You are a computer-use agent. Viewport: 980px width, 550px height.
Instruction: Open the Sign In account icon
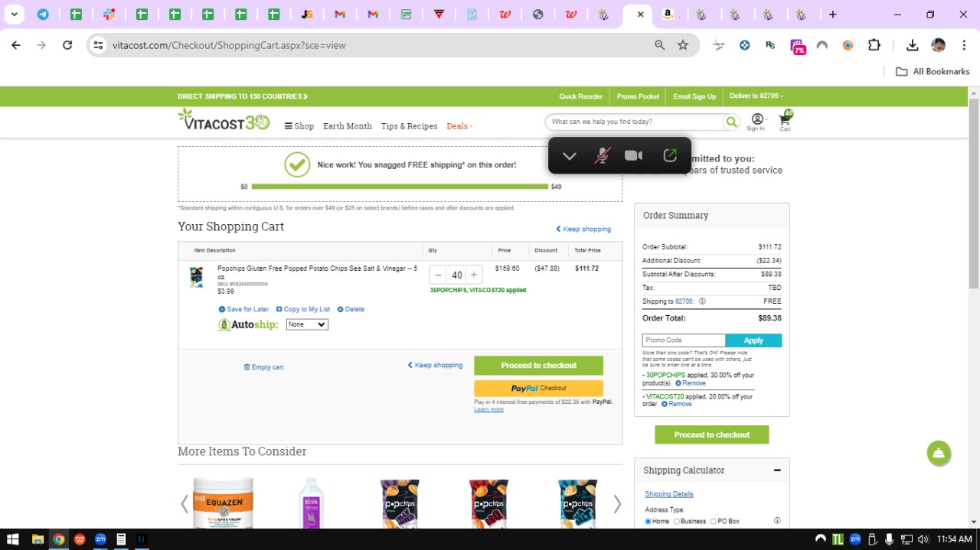pos(756,122)
